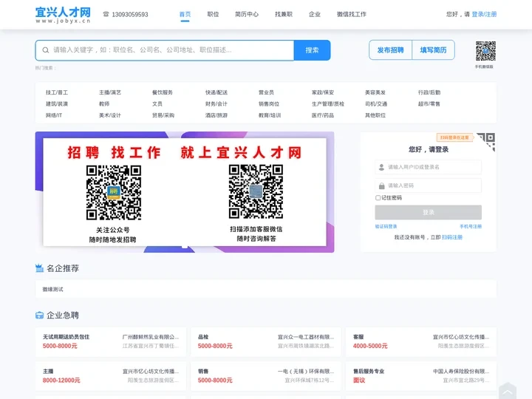Open the 企业 navigation tab
This screenshot has width=532, height=399.
coord(315,14)
